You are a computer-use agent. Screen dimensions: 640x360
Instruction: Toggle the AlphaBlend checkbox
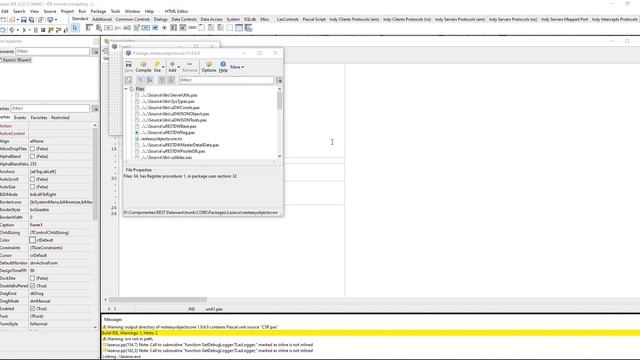point(32,156)
